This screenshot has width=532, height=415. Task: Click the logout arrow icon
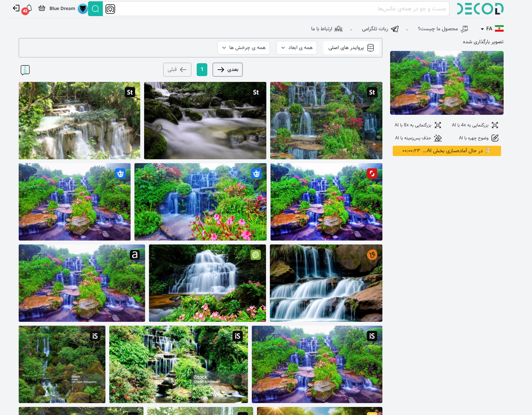coord(16,8)
